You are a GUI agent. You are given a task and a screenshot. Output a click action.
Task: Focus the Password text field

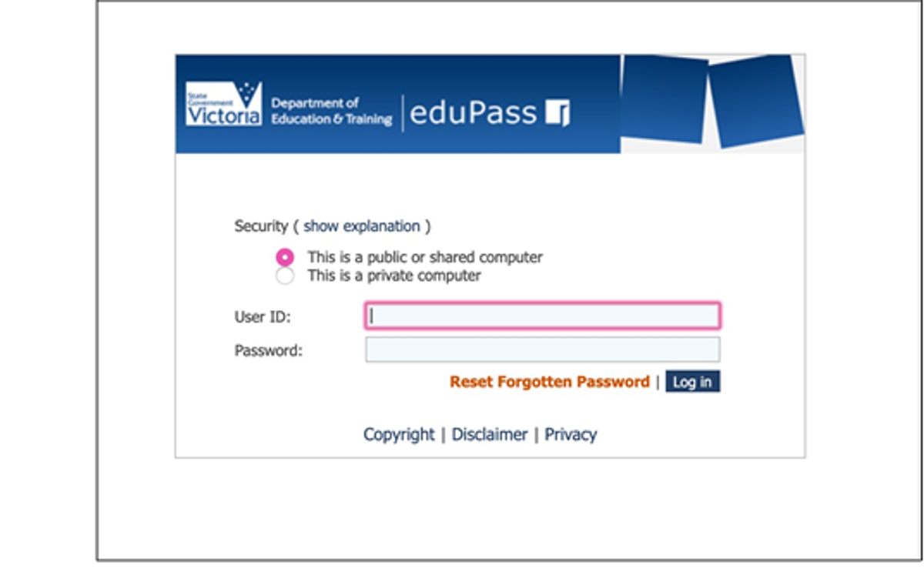pyautogui.click(x=542, y=350)
